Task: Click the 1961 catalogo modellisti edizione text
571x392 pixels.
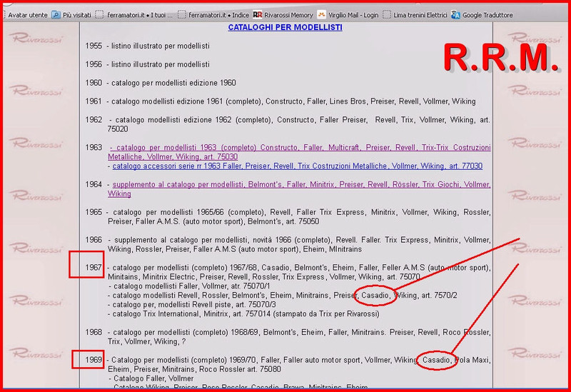Action: click(x=293, y=101)
